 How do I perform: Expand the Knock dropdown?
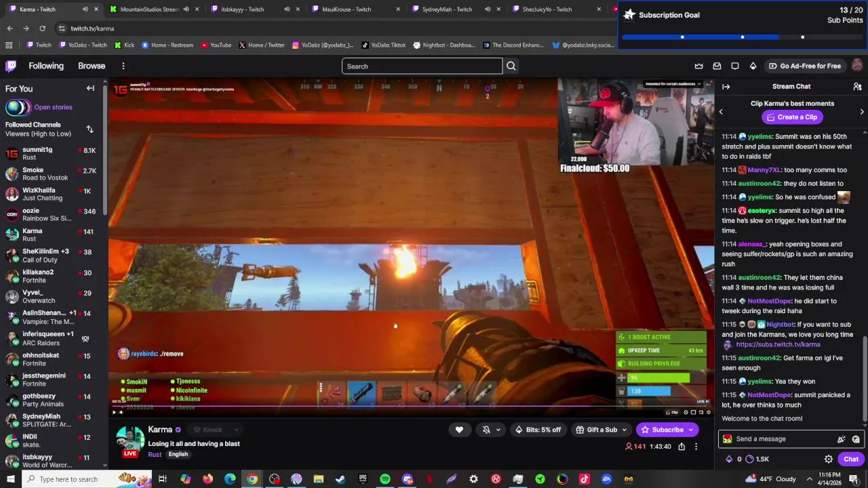coord(237,430)
